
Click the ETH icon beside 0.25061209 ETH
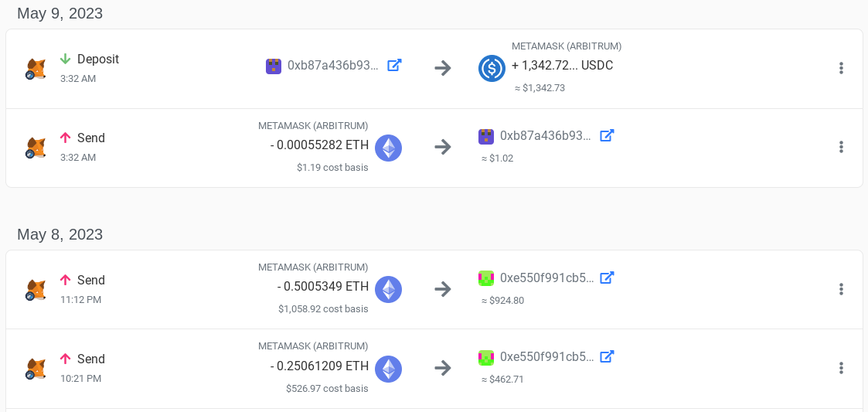[x=389, y=368]
